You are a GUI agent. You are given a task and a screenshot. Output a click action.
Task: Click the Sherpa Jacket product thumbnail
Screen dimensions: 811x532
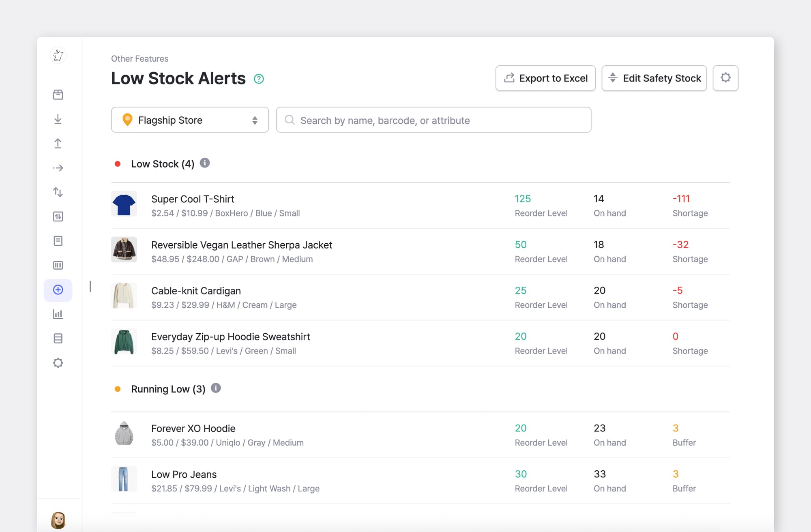[x=124, y=249]
